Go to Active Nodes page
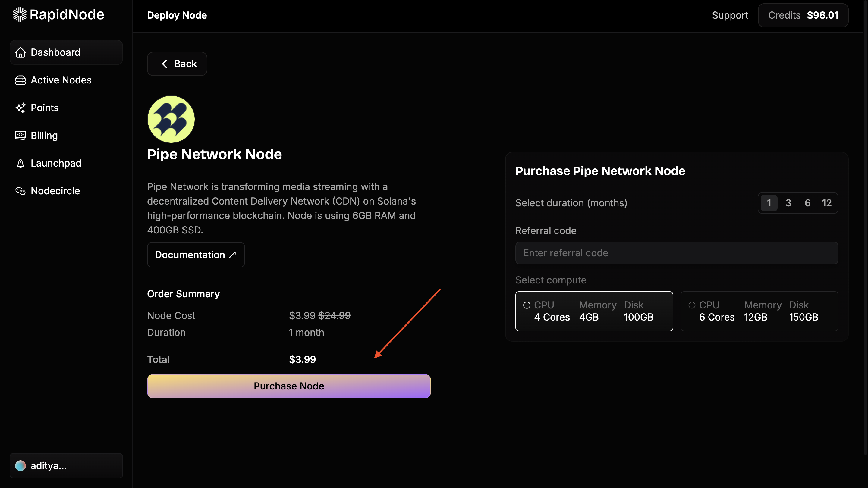The image size is (868, 488). (x=66, y=80)
